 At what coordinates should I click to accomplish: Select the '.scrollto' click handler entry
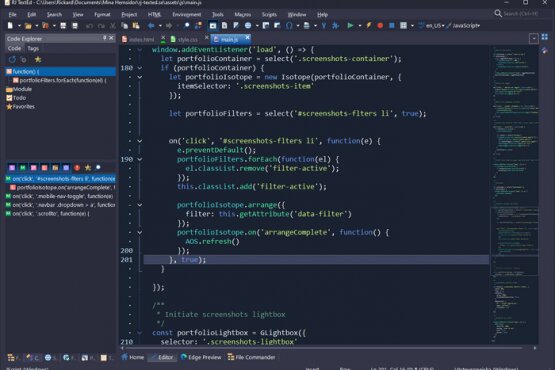coord(47,214)
